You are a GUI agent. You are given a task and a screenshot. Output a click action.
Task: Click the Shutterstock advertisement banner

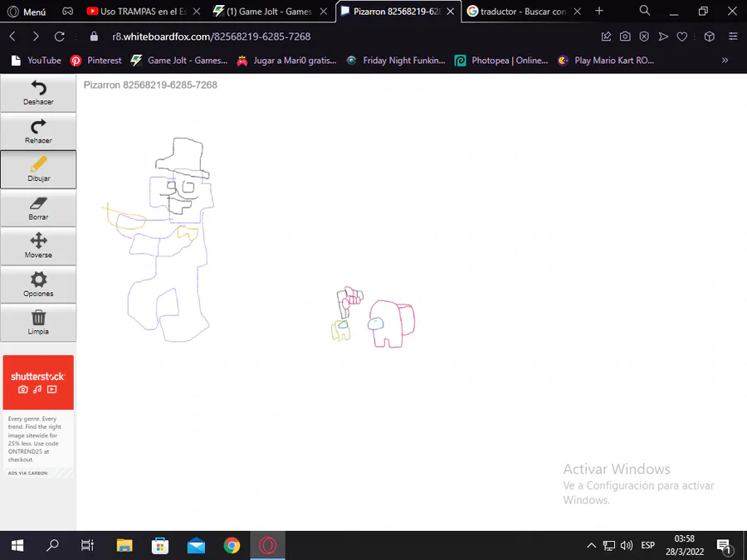click(38, 382)
